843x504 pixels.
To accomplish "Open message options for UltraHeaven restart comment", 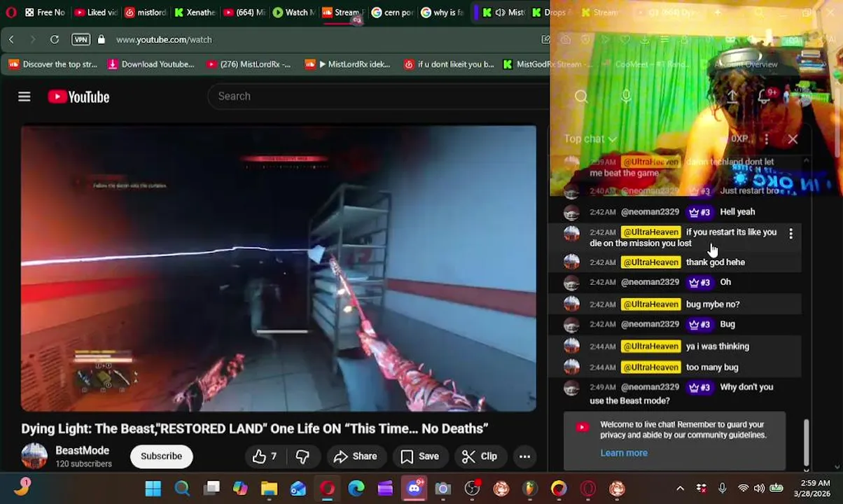I will (x=790, y=234).
